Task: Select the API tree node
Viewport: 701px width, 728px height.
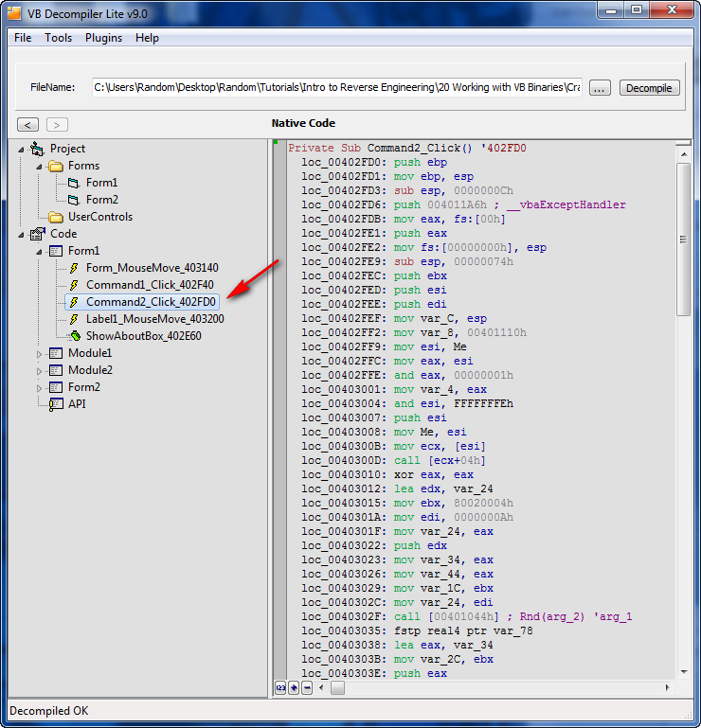Action: pos(77,404)
